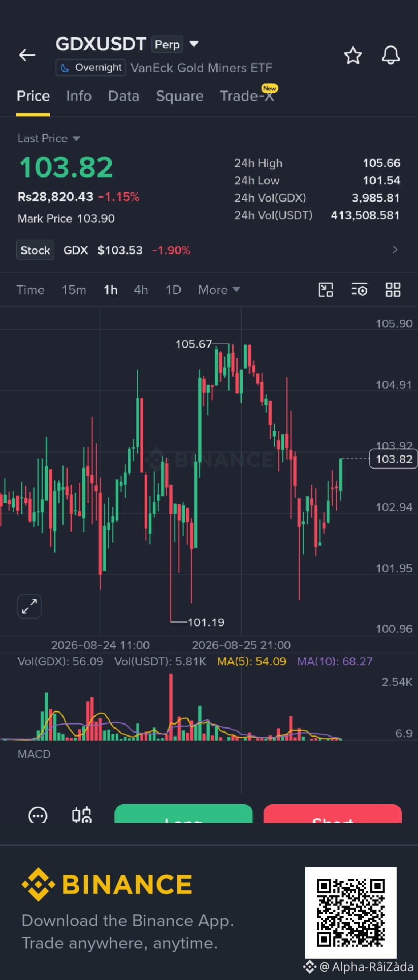Tap the large 103.82 last price
The image size is (418, 980).
(x=66, y=168)
